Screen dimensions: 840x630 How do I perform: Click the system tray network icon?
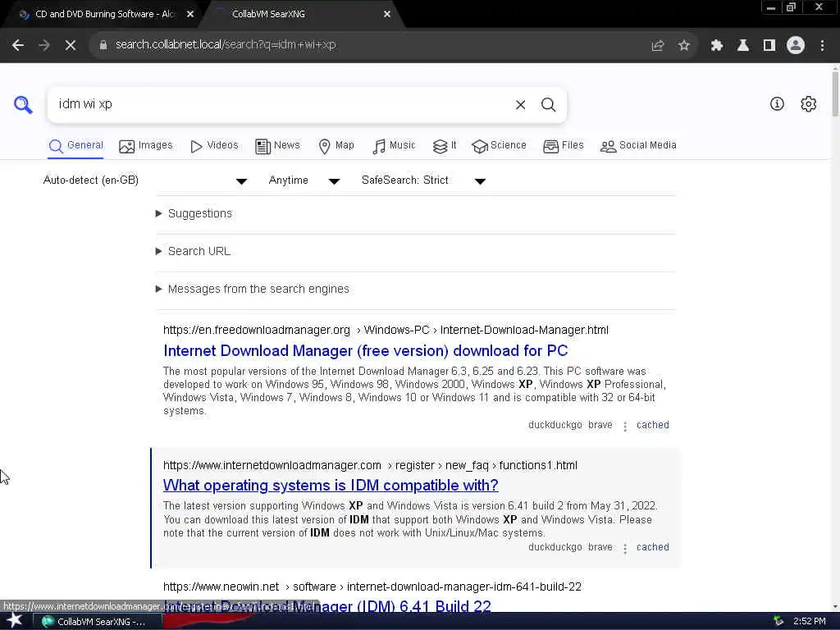click(778, 622)
